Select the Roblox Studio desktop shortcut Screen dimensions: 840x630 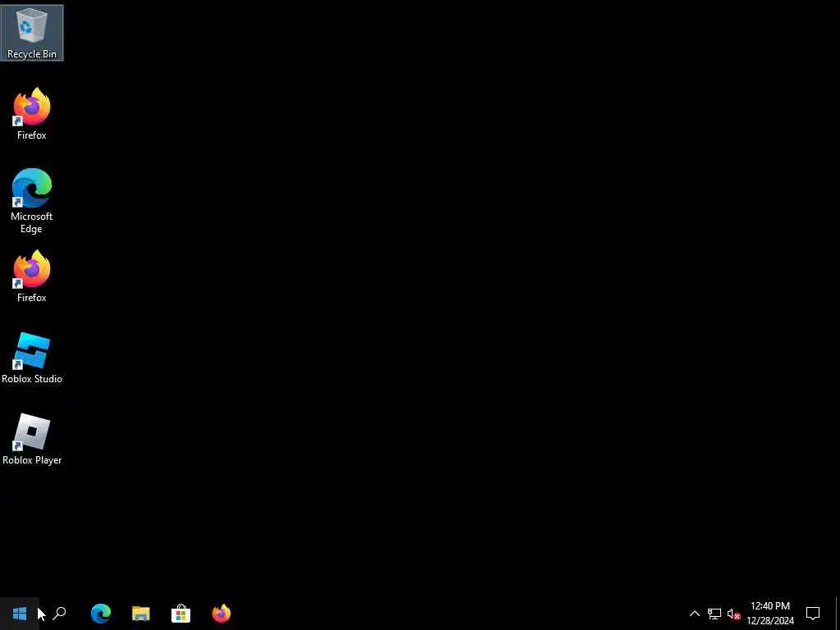coord(32,358)
